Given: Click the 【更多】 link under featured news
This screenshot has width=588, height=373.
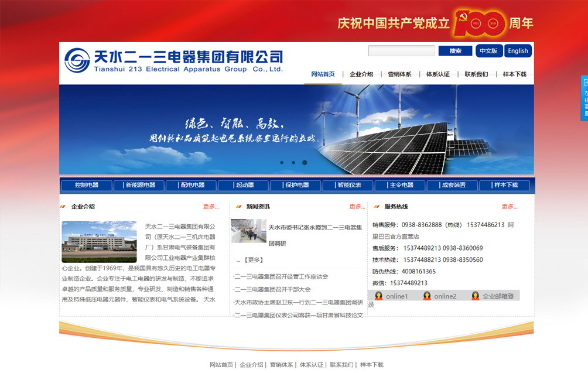Looking at the screenshot, I should [x=254, y=260].
